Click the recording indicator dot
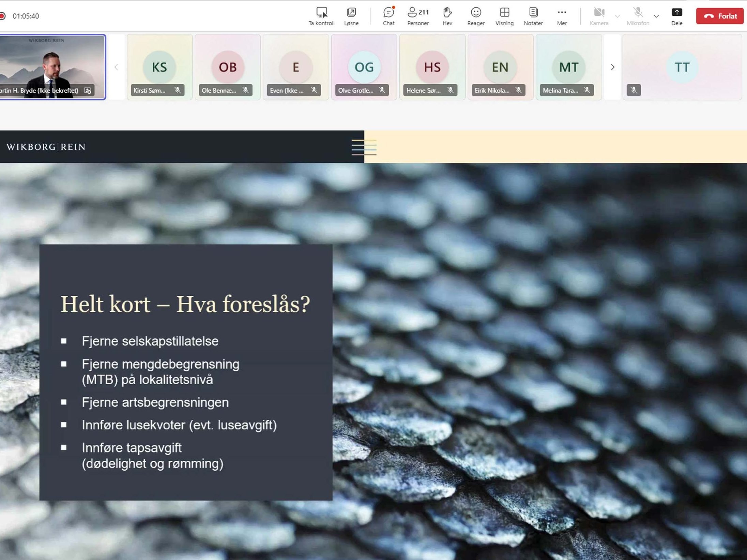Screen dimensions: 747x560 (x=2, y=16)
